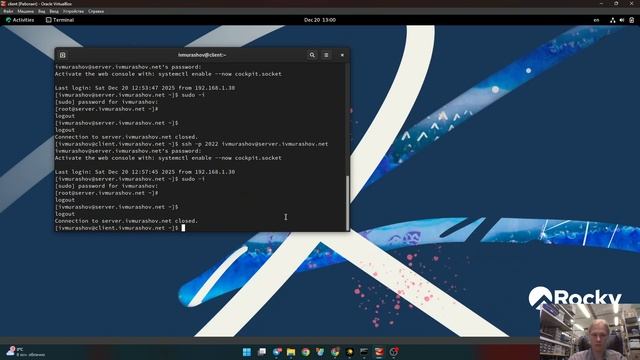The image size is (640, 360).
Task: Click the VirtualBox logo in the title bar
Action: [x=4, y=3]
